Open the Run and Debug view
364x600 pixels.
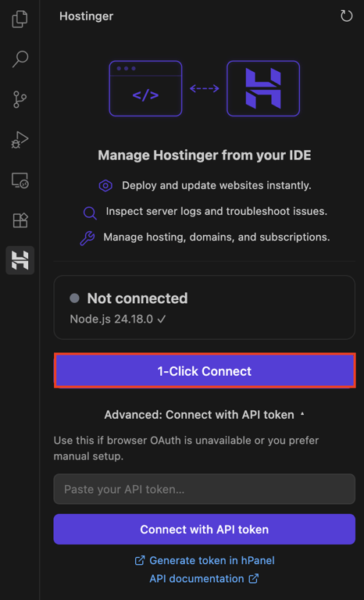tap(20, 140)
